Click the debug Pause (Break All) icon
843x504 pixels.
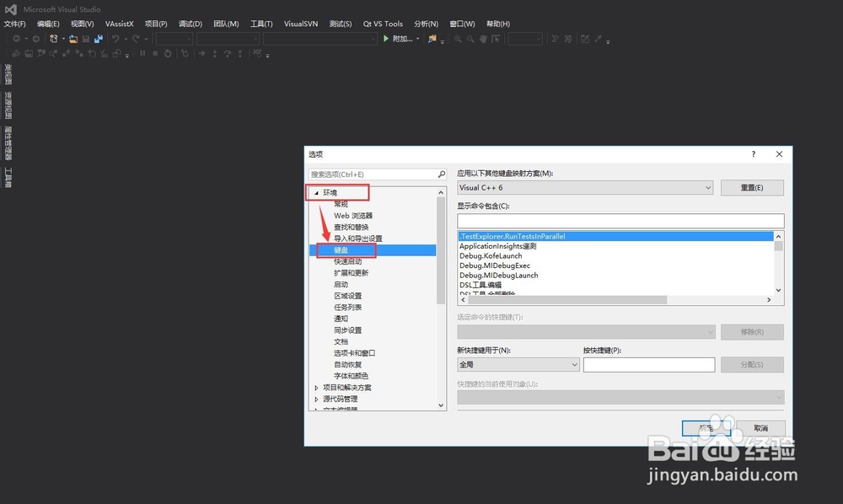coord(142,53)
